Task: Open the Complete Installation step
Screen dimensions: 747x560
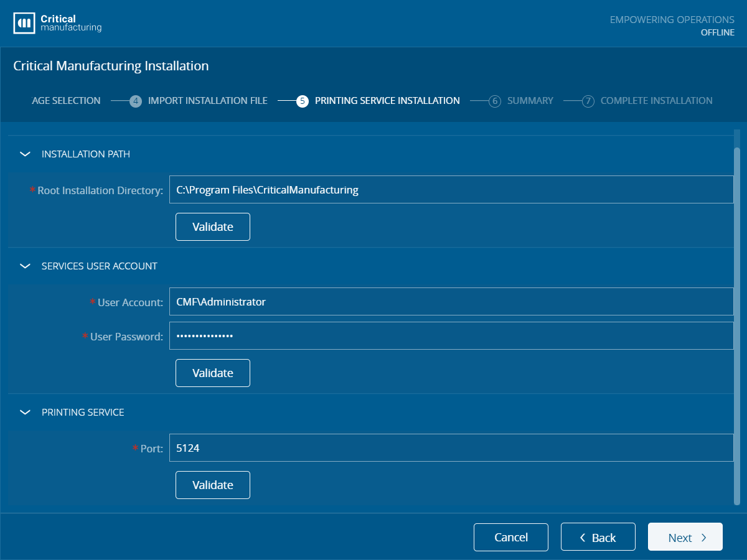Action: pos(657,100)
